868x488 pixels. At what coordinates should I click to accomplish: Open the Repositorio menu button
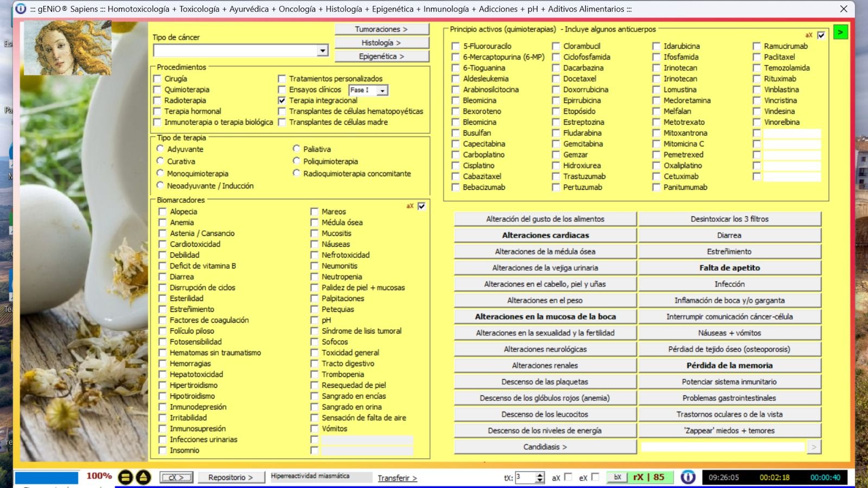coord(231,477)
